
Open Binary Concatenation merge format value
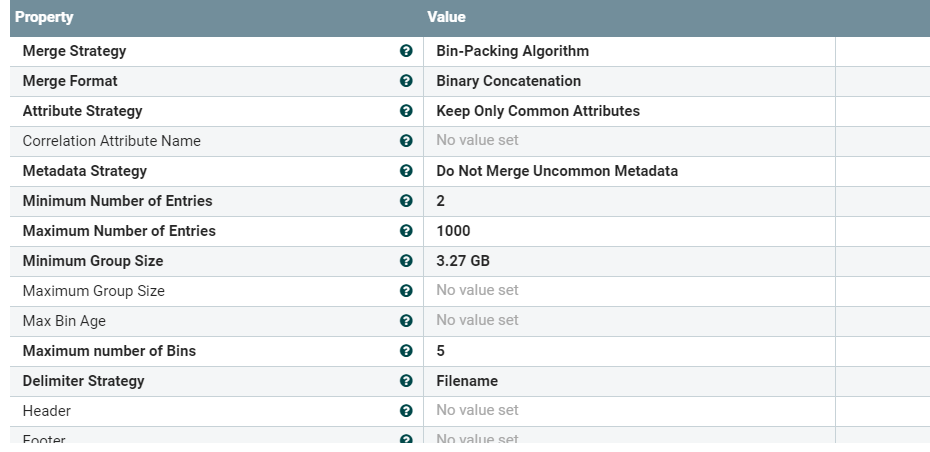[509, 81]
